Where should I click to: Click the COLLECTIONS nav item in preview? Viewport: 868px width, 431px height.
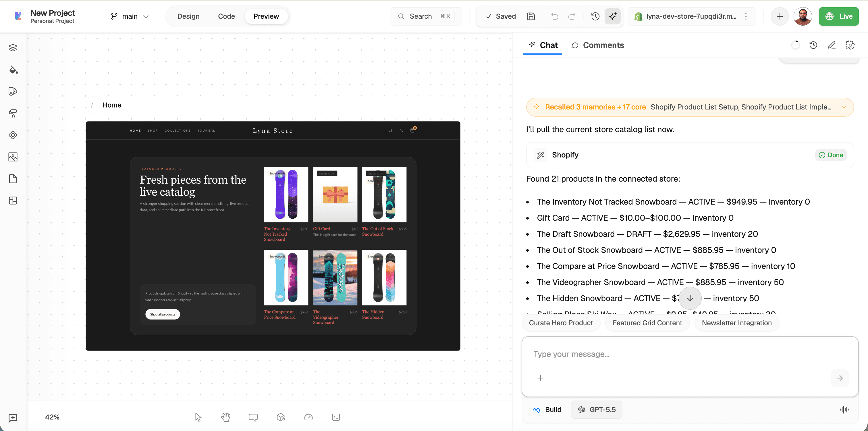(178, 131)
